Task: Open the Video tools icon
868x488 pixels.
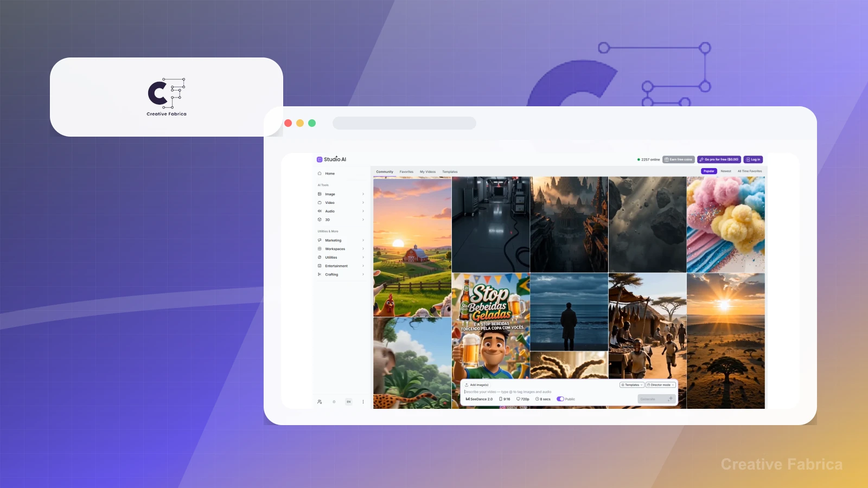Action: 320,203
